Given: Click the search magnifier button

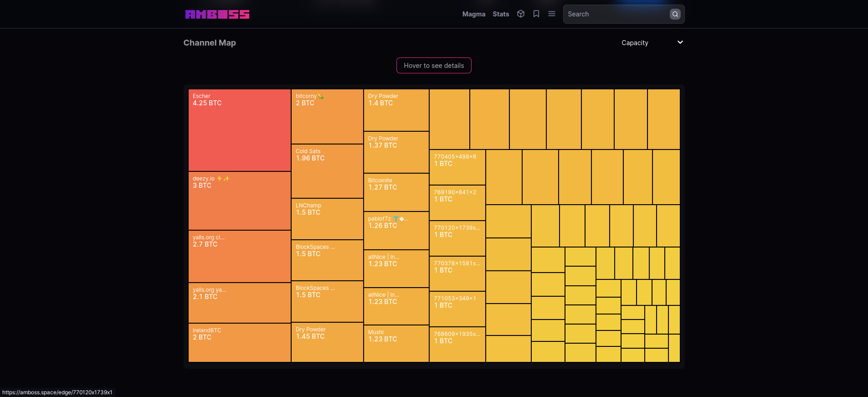Looking at the screenshot, I should (675, 14).
